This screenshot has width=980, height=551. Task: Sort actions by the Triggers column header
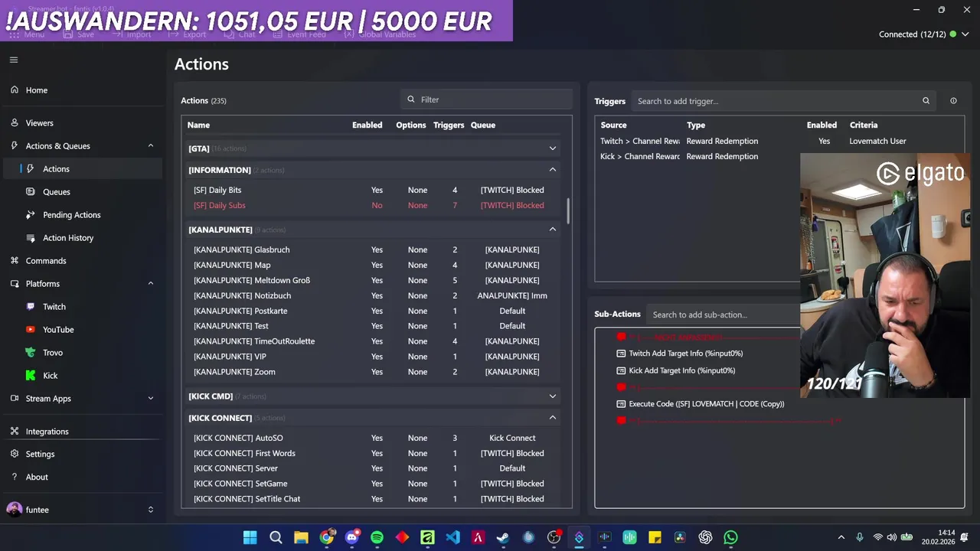point(449,125)
